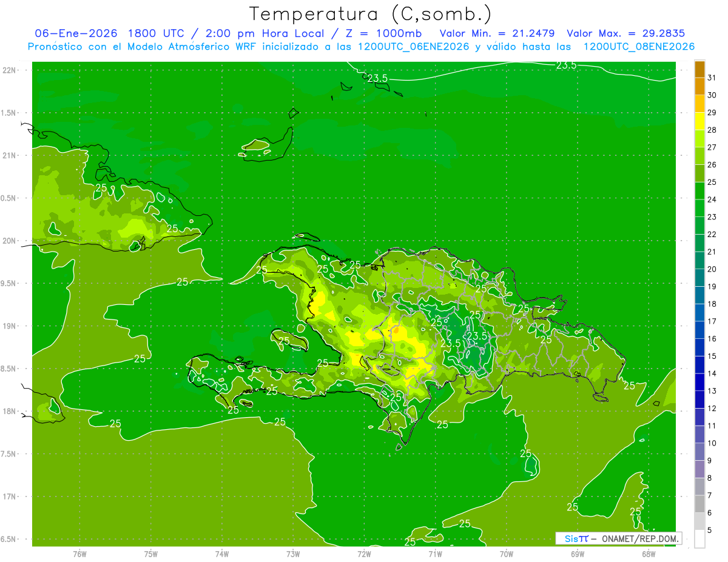
Task: Click the "6.5N" latitude label
Action: point(8,539)
